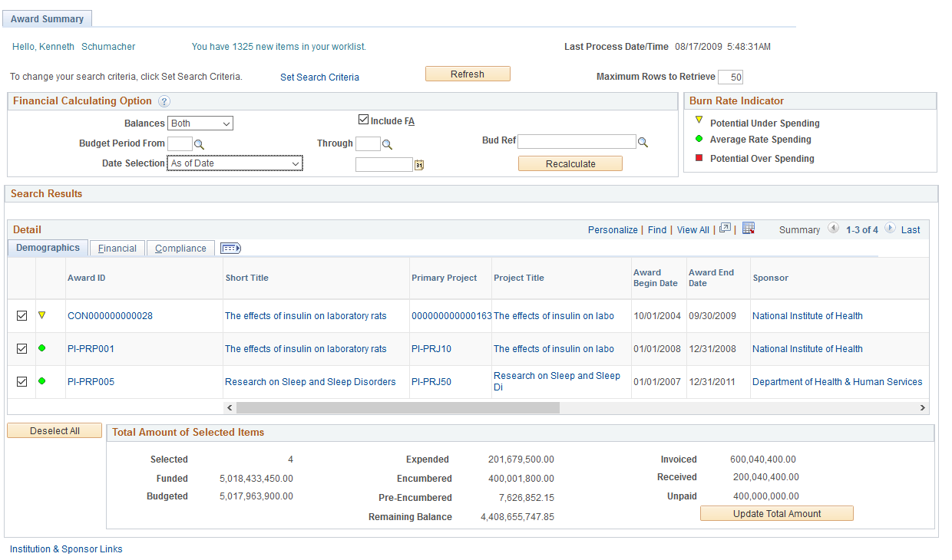Screen dimensions: 952x560
Task: Click horizontal scrollbar right arrow
Action: (x=923, y=408)
